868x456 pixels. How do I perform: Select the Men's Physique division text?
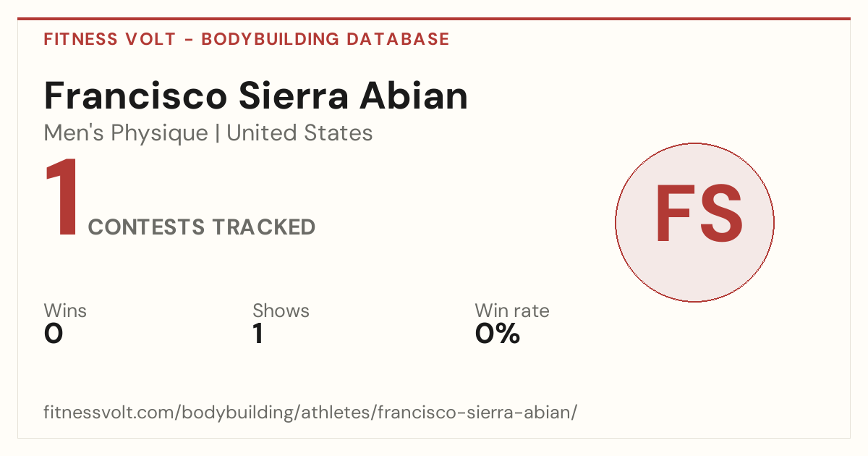coord(126,133)
